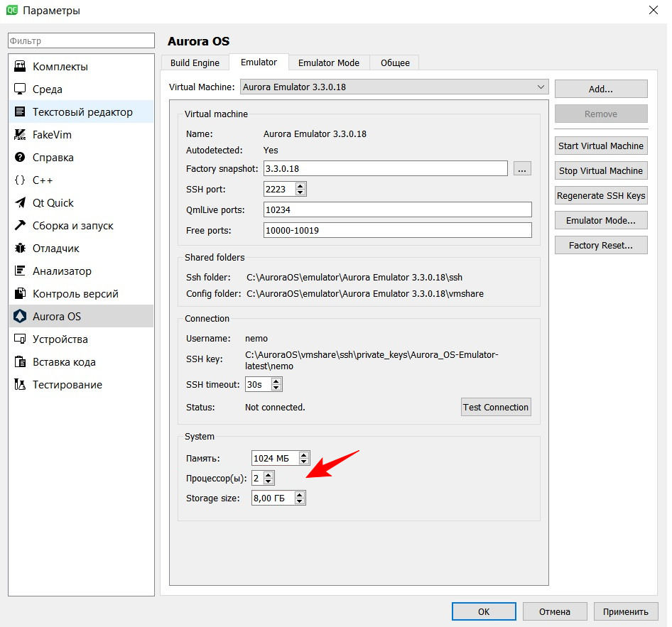This screenshot has height=627, width=672.
Task: Decrease the SSH timeout value
Action: [276, 388]
